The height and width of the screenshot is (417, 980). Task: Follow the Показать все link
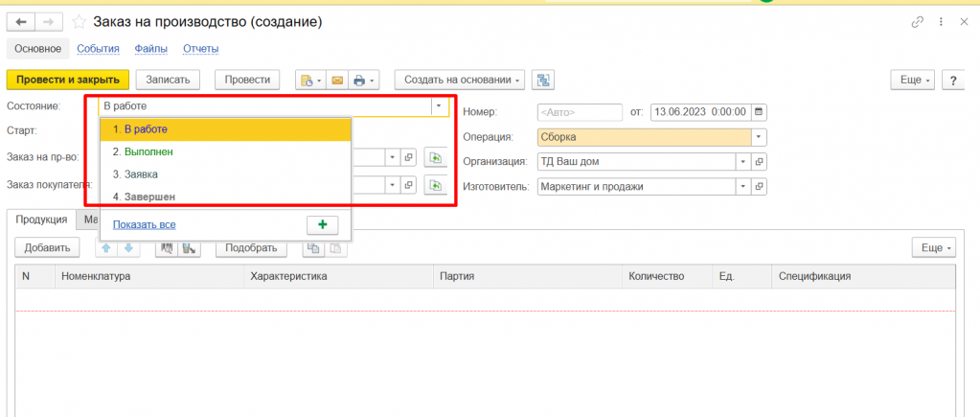coord(144,224)
